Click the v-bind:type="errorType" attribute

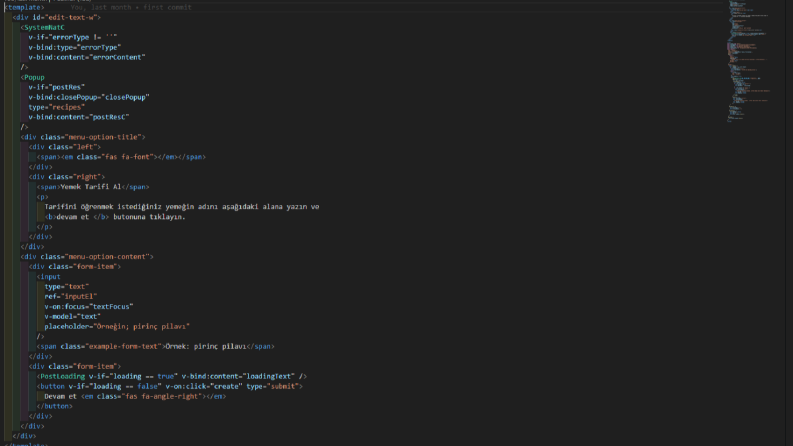[75, 48]
